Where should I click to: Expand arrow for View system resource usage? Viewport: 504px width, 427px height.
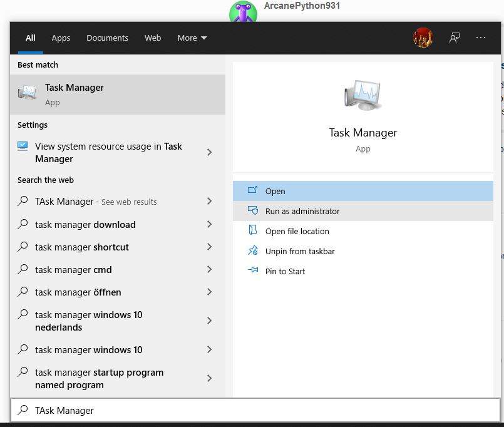tap(209, 152)
